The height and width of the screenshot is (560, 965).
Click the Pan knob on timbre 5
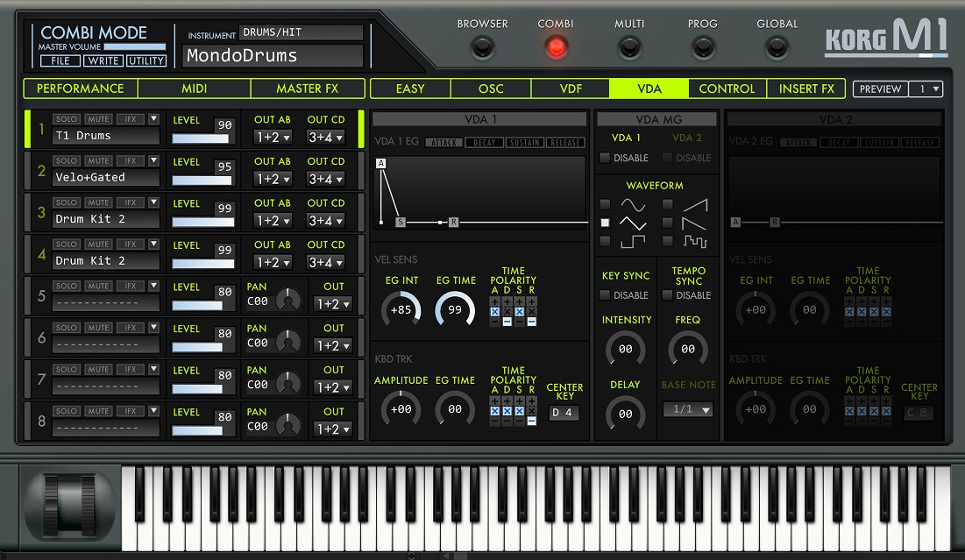[x=287, y=301]
